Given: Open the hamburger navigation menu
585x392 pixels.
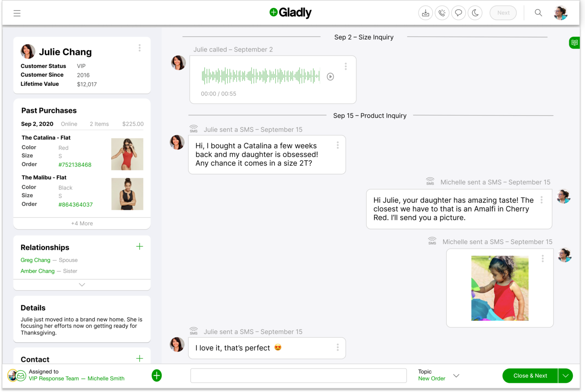Looking at the screenshot, I should point(17,13).
